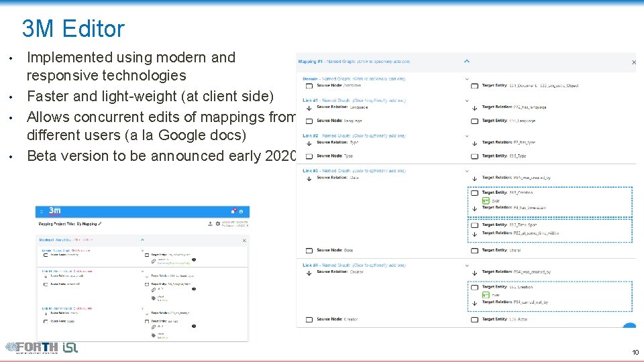The height and width of the screenshot is (362, 644).
Task: Click box icon beside Target Entity E65_Creation in Link #3
Action: click(474, 193)
